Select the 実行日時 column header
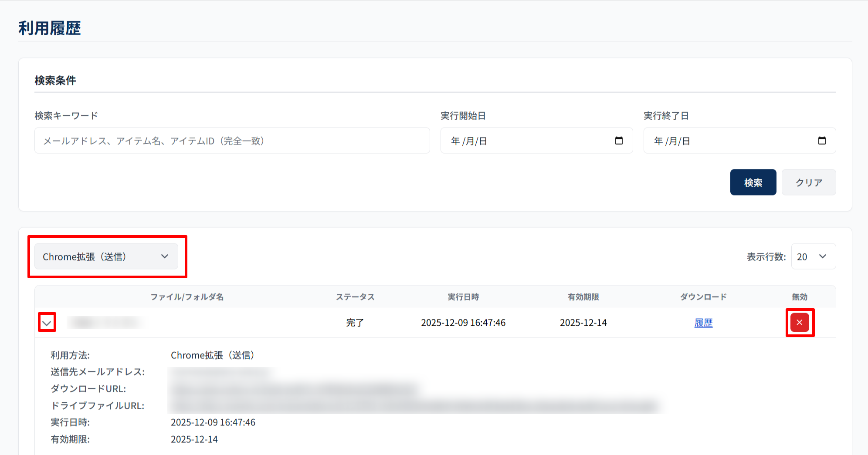This screenshot has height=455, width=868. tap(463, 297)
